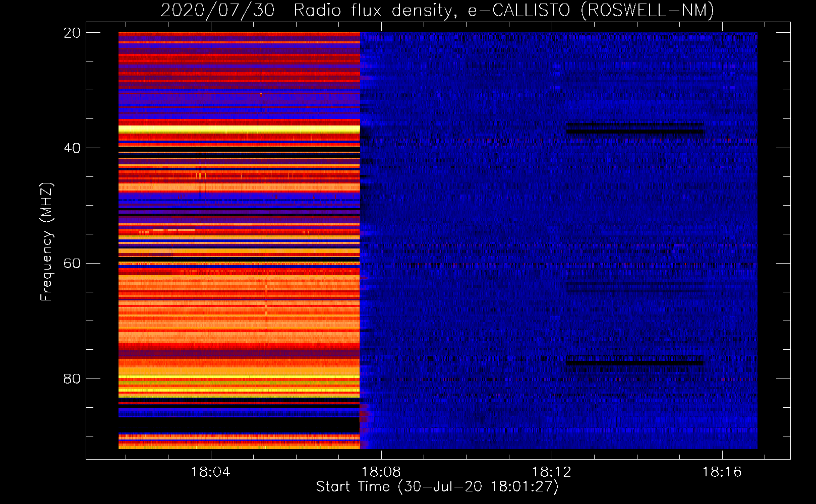Click the plot title "Radio flux density, e-CALLISTO (ROSWELL-NM)"
The image size is (816, 504).
tap(504, 10)
